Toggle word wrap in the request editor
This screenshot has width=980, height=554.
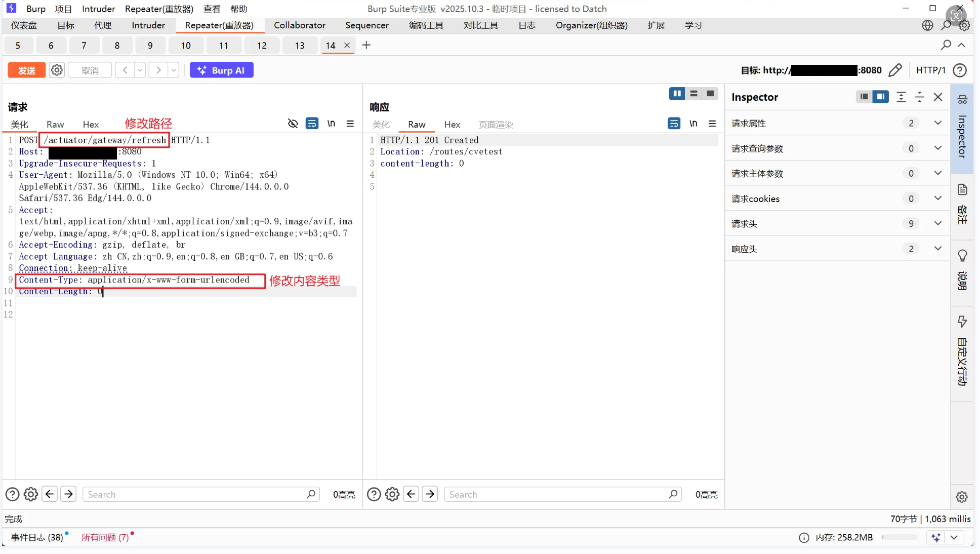click(x=312, y=124)
